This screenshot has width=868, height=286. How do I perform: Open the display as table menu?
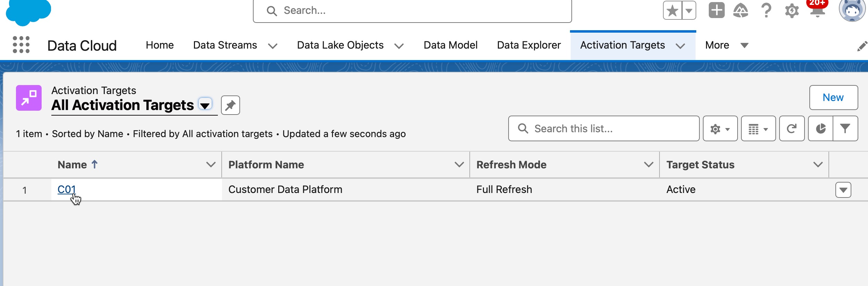[758, 129]
